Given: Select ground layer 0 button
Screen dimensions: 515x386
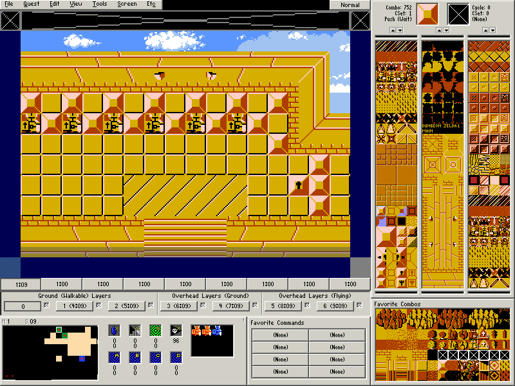Looking at the screenshot, I should [23, 306].
